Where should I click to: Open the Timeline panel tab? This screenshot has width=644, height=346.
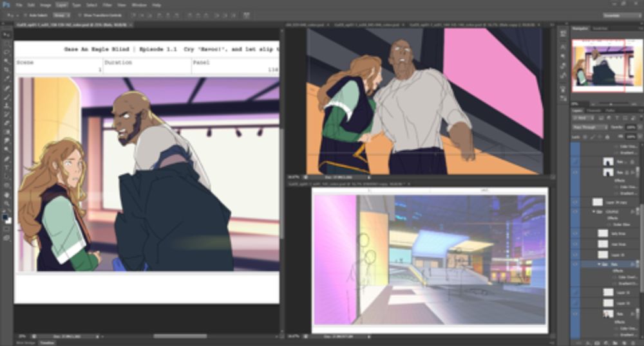pos(47,343)
